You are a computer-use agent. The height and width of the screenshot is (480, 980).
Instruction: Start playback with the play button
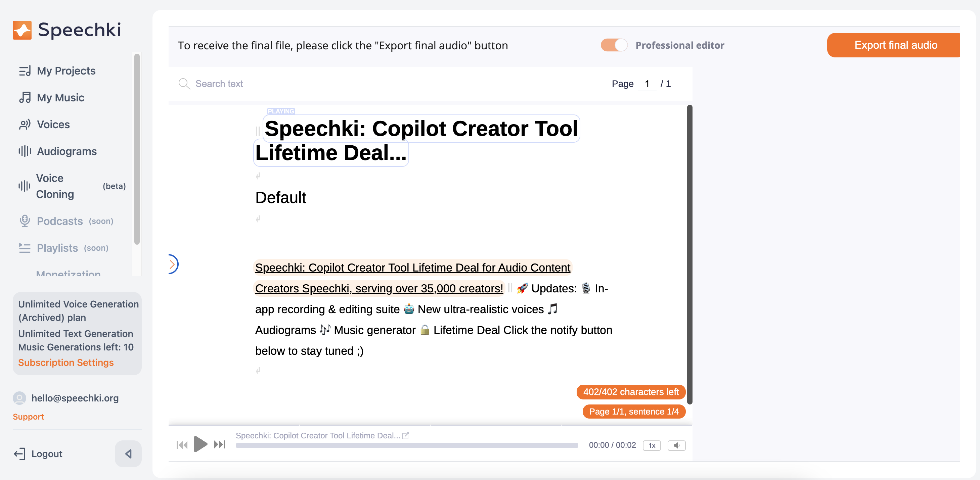tap(201, 444)
